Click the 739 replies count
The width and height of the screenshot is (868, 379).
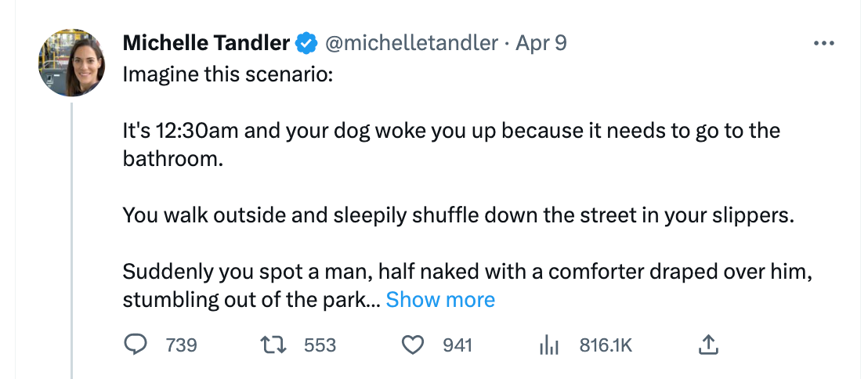click(x=182, y=345)
